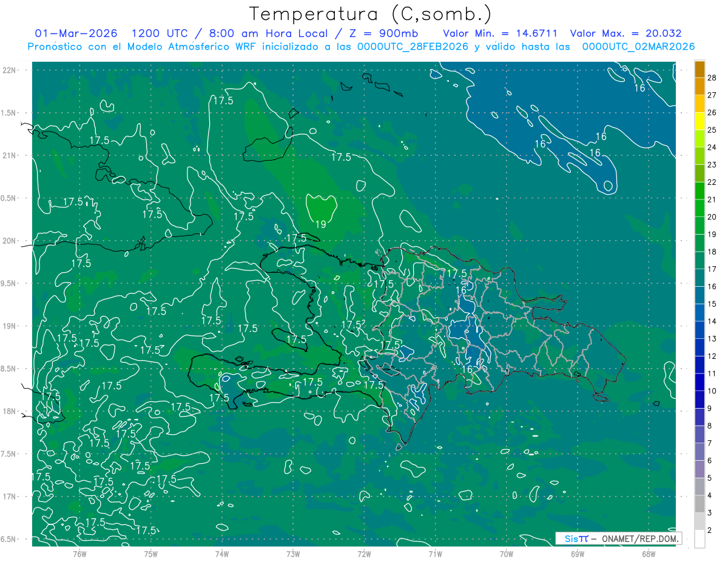Click the "14" color bar label
728x562 pixels.
[712, 321]
